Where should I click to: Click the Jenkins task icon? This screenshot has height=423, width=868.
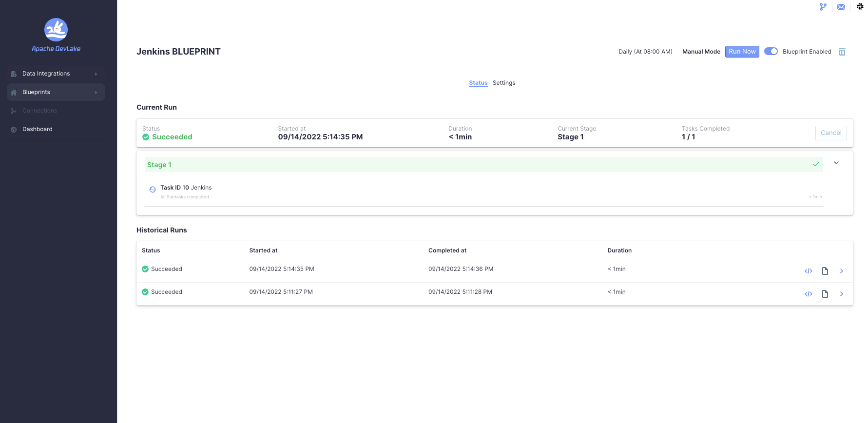coord(153,190)
